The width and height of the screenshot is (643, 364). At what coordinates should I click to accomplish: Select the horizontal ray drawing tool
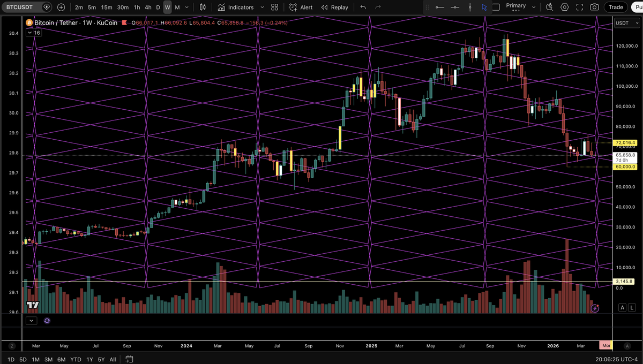(440, 7)
